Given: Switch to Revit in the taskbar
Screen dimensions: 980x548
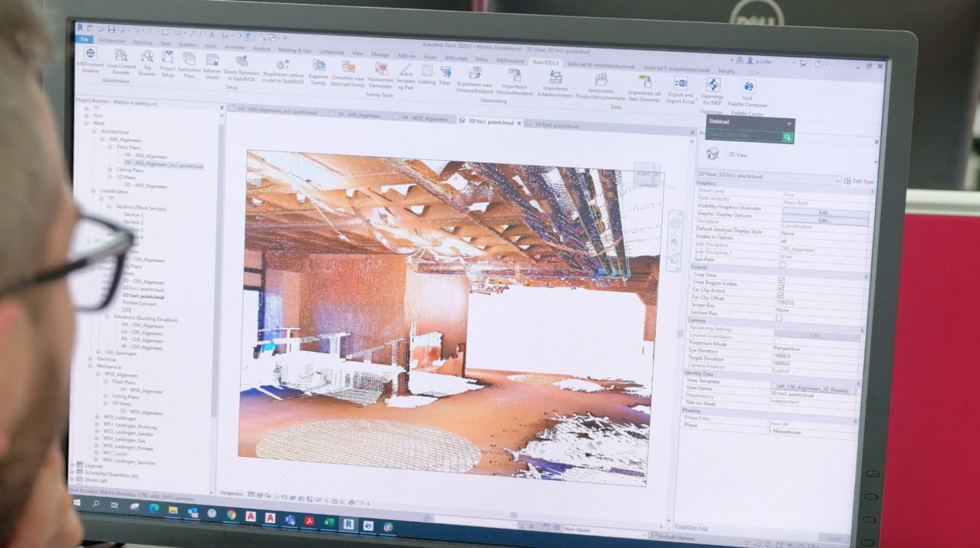Looking at the screenshot, I should [x=348, y=524].
